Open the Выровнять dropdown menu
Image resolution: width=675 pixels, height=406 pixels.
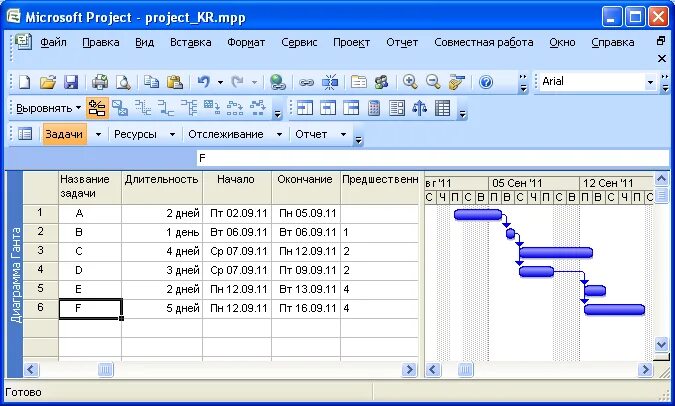[48, 108]
